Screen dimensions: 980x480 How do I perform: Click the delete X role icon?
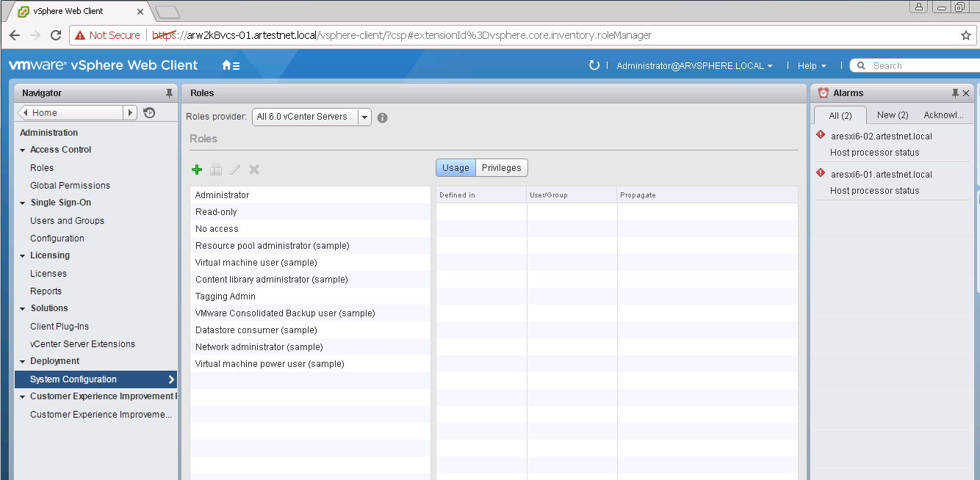[x=253, y=169]
